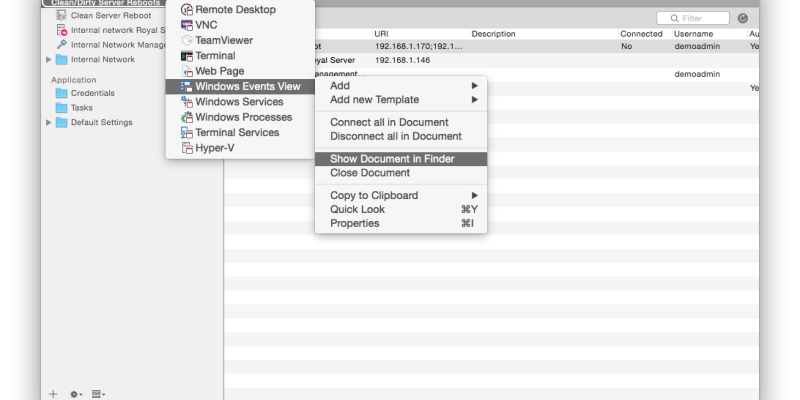800x400 pixels.
Task: Select the Remote Desktop connection icon
Action: point(187,9)
